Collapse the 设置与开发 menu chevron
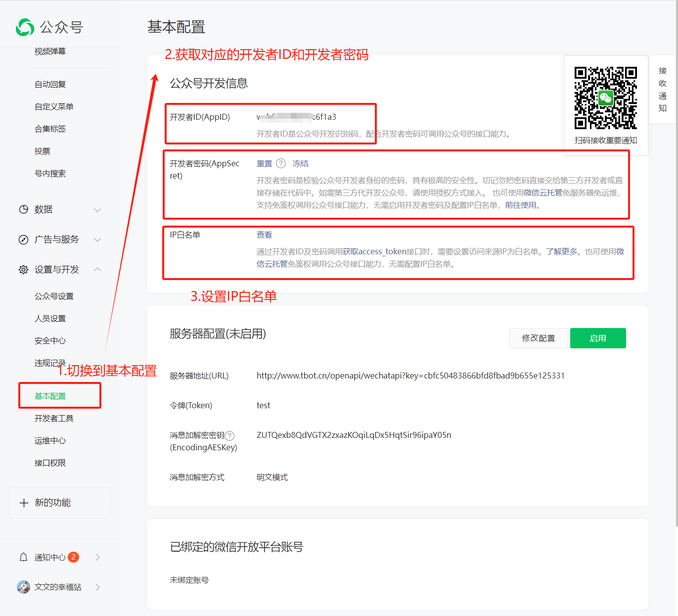The width and height of the screenshot is (678, 616). 97,270
